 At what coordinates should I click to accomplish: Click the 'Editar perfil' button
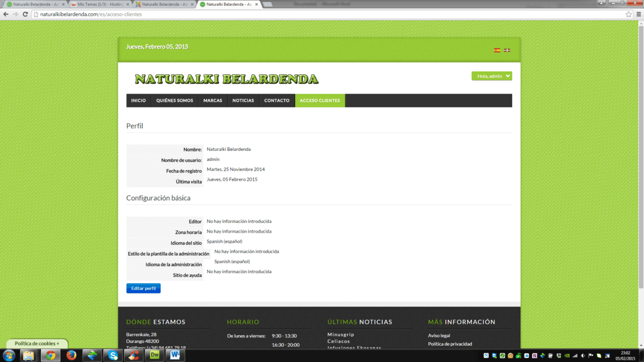click(143, 288)
